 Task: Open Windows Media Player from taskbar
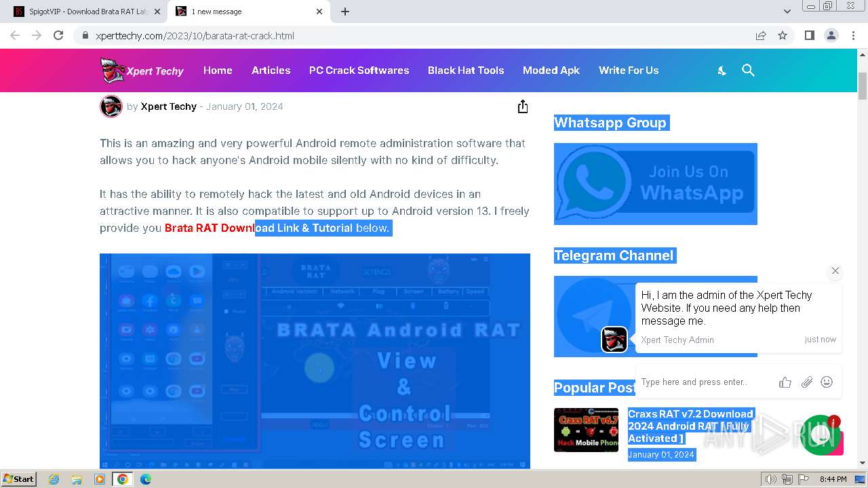[x=100, y=479]
